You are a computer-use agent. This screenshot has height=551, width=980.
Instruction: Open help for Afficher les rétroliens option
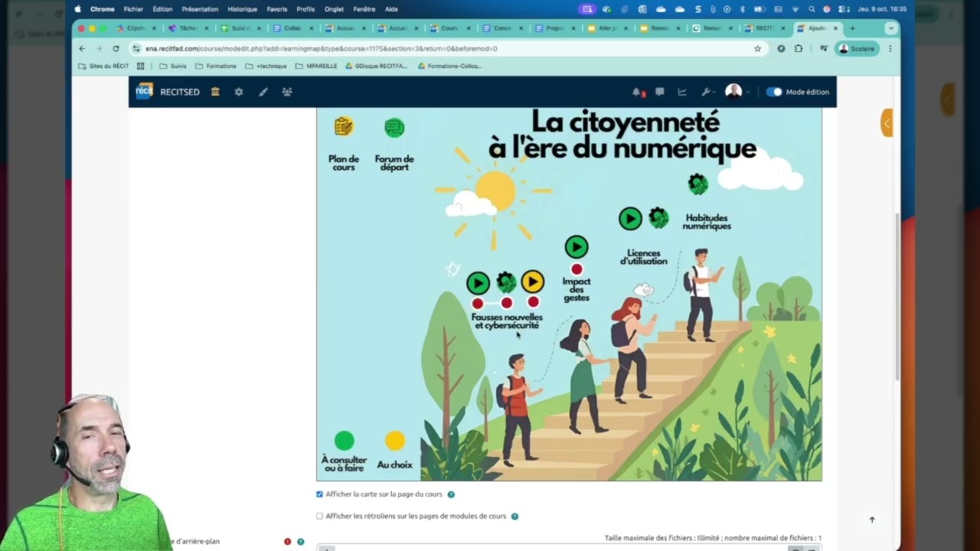(514, 517)
